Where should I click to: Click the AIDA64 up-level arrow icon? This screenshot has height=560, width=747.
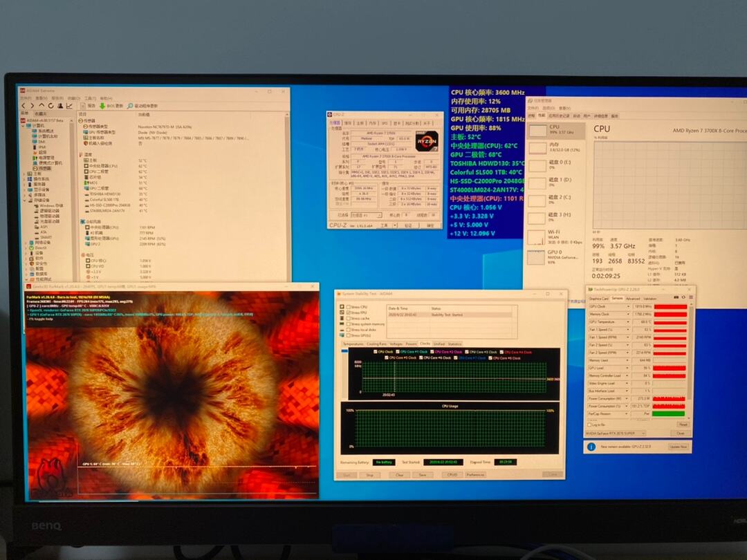(41, 106)
